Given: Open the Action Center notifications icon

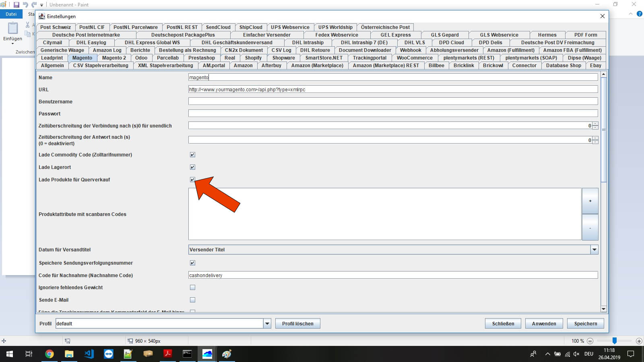Looking at the screenshot, I should click(x=631, y=354).
